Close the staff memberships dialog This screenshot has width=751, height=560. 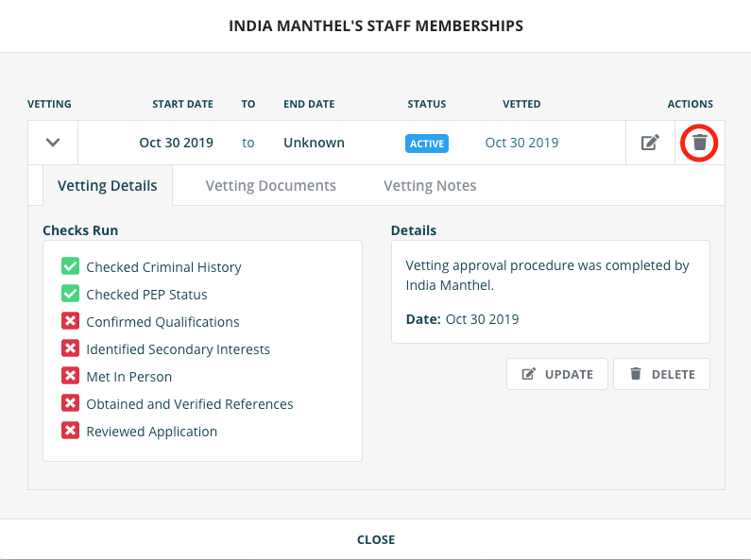[x=375, y=539]
